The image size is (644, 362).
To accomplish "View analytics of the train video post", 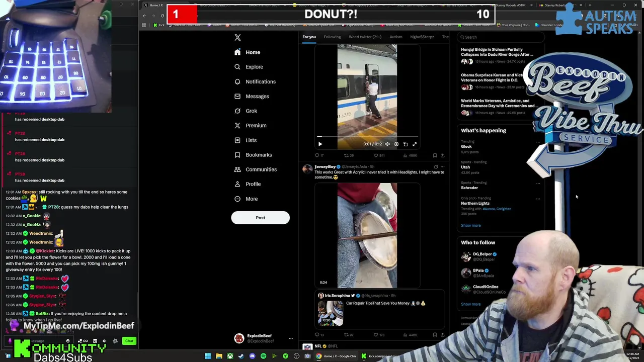I will tap(410, 155).
